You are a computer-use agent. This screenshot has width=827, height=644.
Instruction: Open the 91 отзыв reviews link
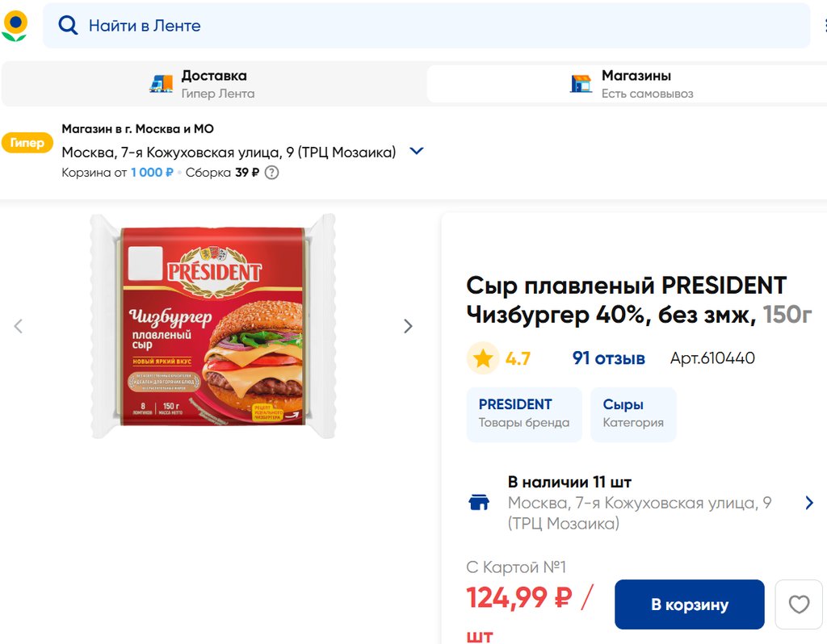[608, 358]
